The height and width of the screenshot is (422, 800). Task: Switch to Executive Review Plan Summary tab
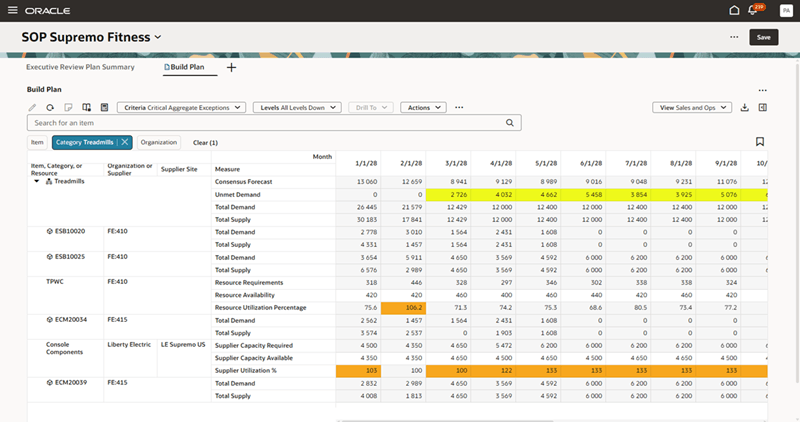(79, 67)
